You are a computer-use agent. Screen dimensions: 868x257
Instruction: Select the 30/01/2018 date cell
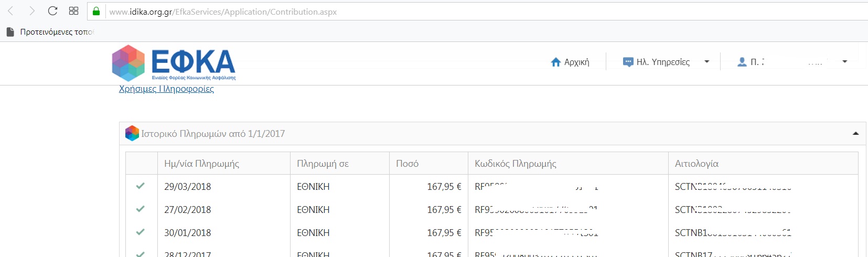pyautogui.click(x=188, y=233)
